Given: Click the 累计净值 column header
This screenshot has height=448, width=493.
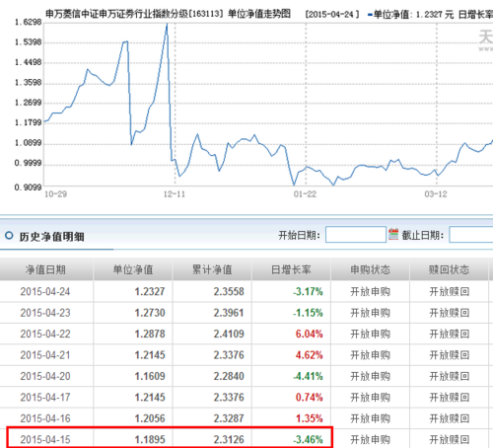Looking at the screenshot, I should [212, 269].
